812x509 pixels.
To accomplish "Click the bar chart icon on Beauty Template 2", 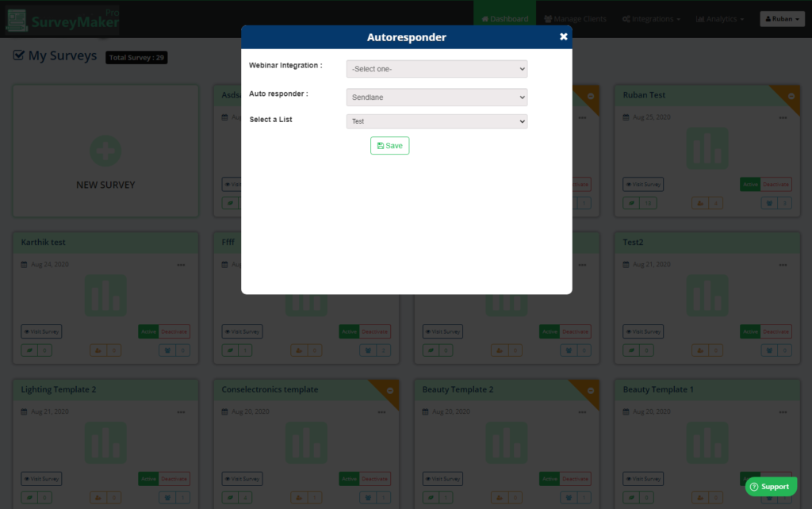I will [x=507, y=442].
